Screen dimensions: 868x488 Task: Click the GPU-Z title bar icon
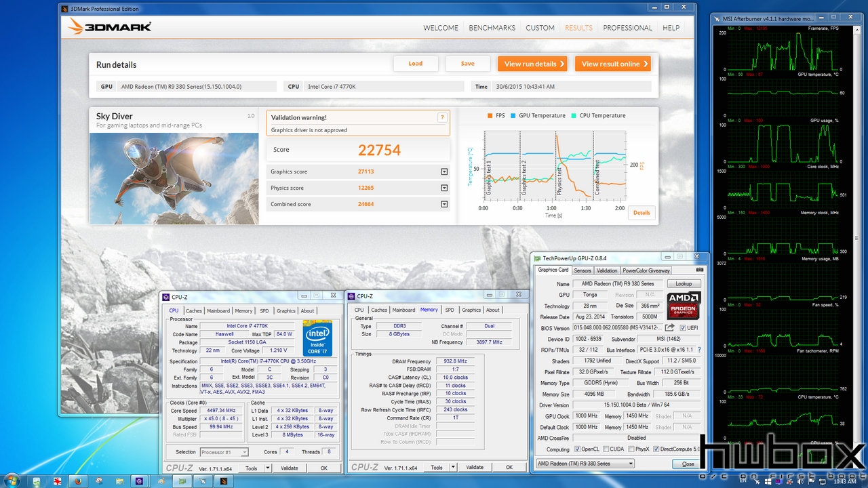537,258
